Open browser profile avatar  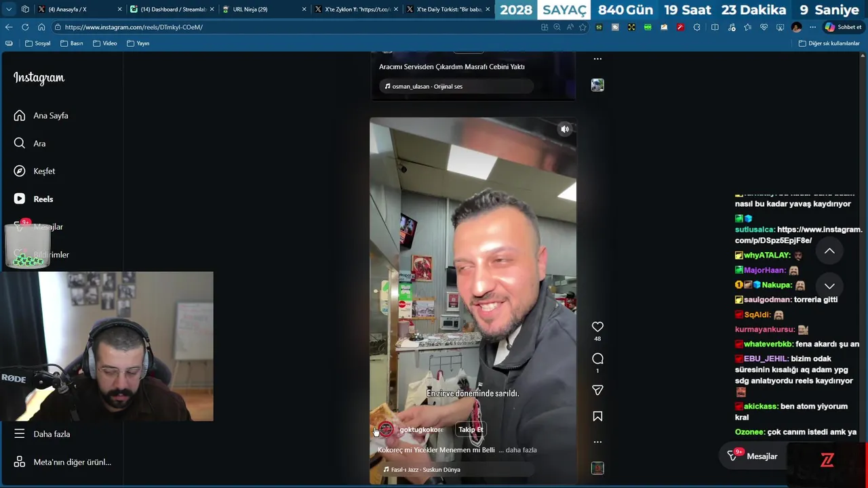pyautogui.click(x=797, y=27)
